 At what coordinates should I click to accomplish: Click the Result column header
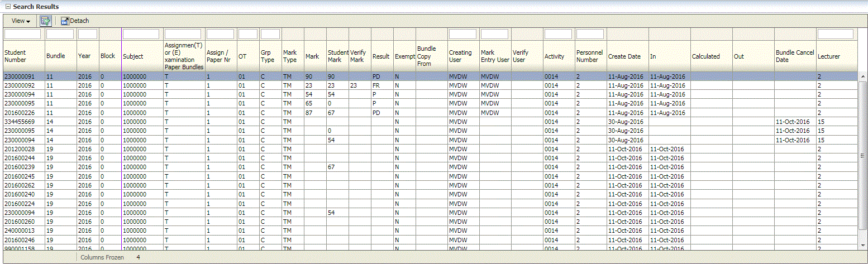(x=381, y=56)
